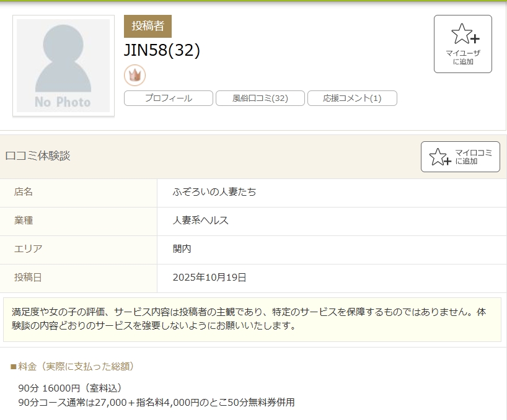The height and width of the screenshot is (420, 507).
Task: Switch to the プロフィール tab
Action: click(169, 98)
